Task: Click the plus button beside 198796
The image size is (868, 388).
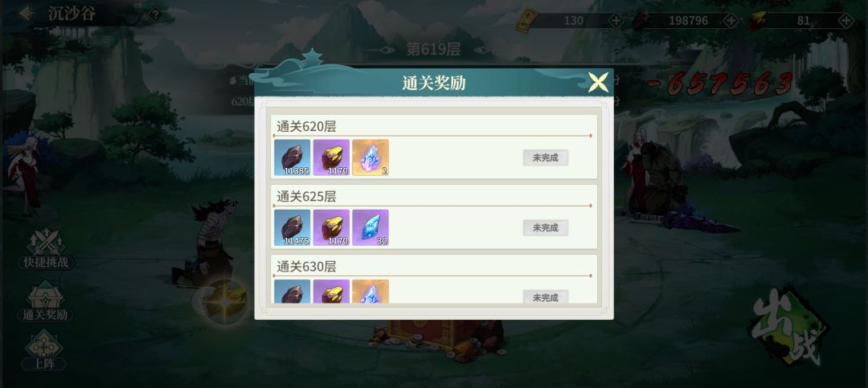Action: coord(731,21)
